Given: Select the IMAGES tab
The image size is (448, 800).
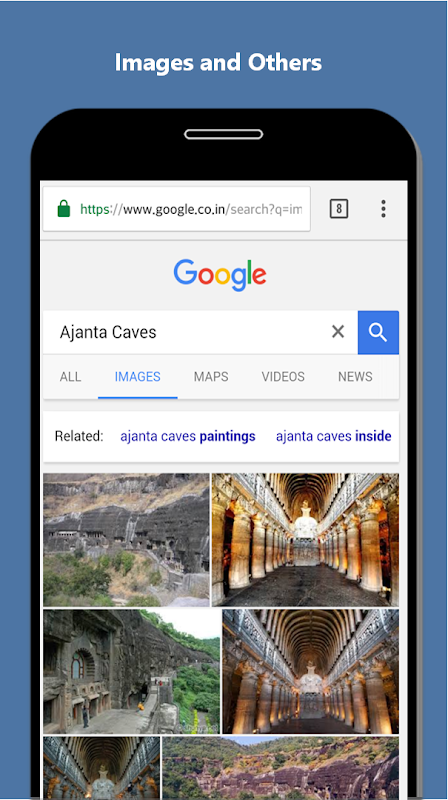Looking at the screenshot, I should [x=138, y=377].
